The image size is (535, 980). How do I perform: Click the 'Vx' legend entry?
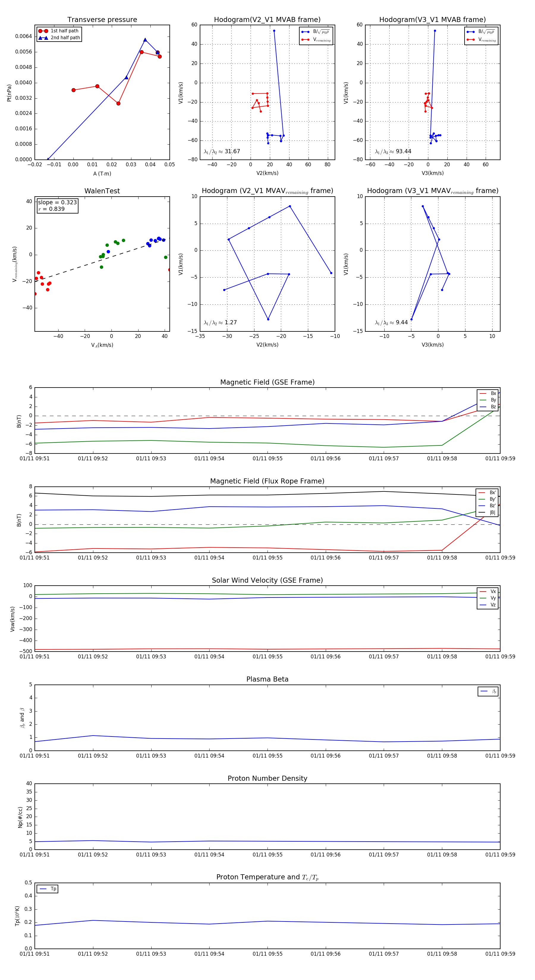(488, 591)
